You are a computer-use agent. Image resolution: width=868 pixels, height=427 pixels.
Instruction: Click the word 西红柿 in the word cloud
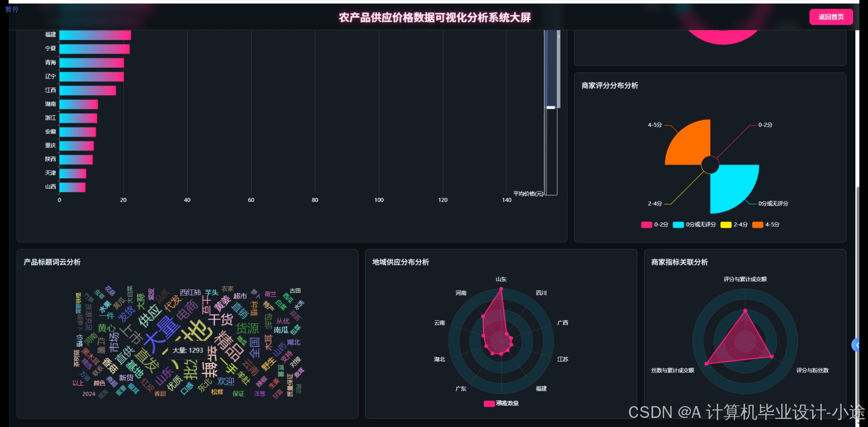point(190,293)
